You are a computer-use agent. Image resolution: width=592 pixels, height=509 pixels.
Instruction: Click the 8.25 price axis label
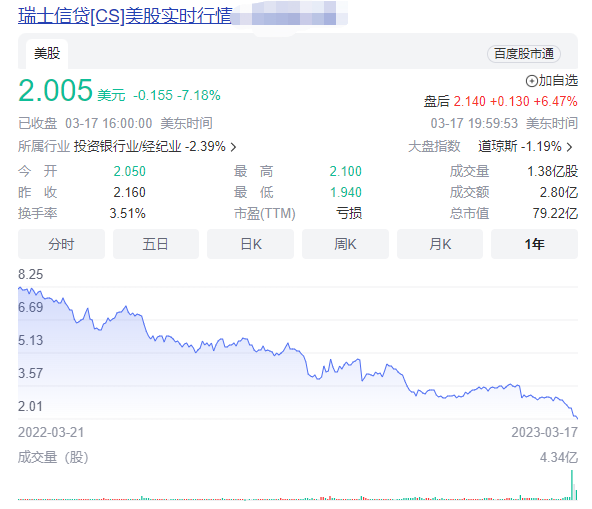31,275
